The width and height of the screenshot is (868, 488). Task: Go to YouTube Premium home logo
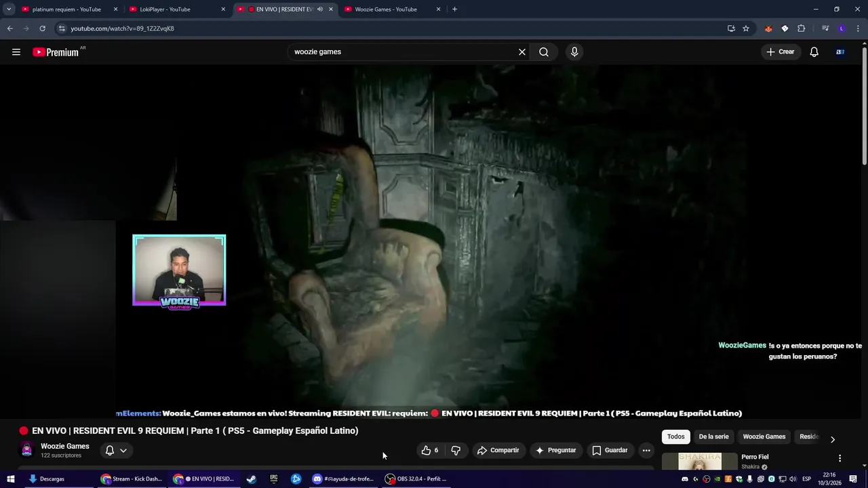coord(56,52)
